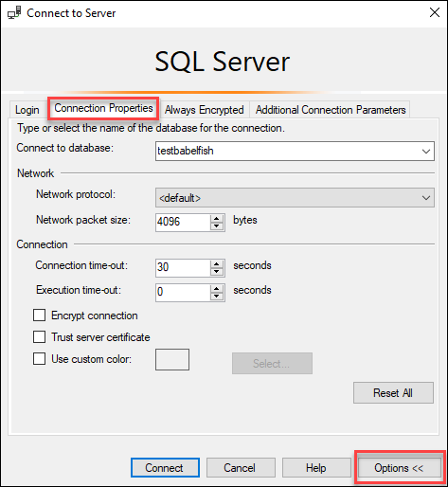Increase execution time-out with up arrow
Image resolution: width=448 pixels, height=487 pixels.
point(217,289)
